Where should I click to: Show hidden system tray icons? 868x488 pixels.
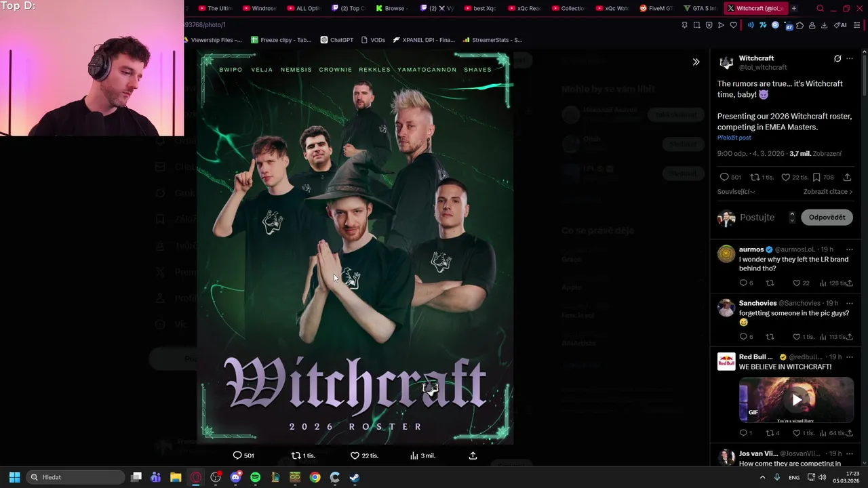(x=762, y=477)
